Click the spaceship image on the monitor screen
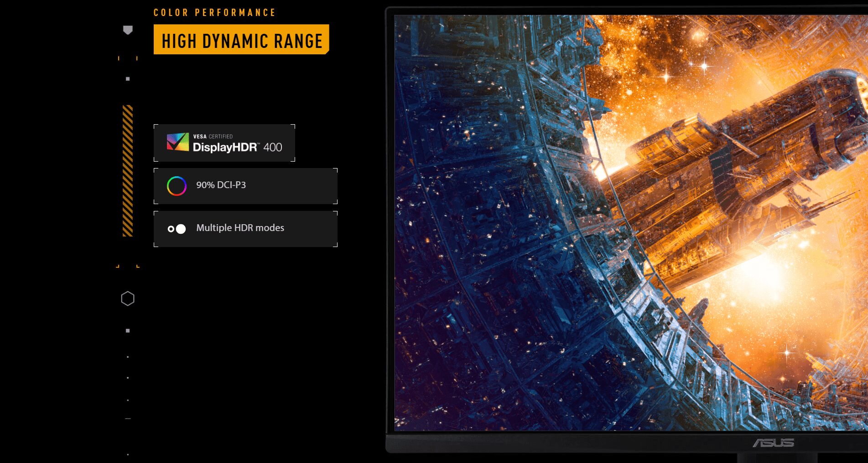 click(631, 223)
